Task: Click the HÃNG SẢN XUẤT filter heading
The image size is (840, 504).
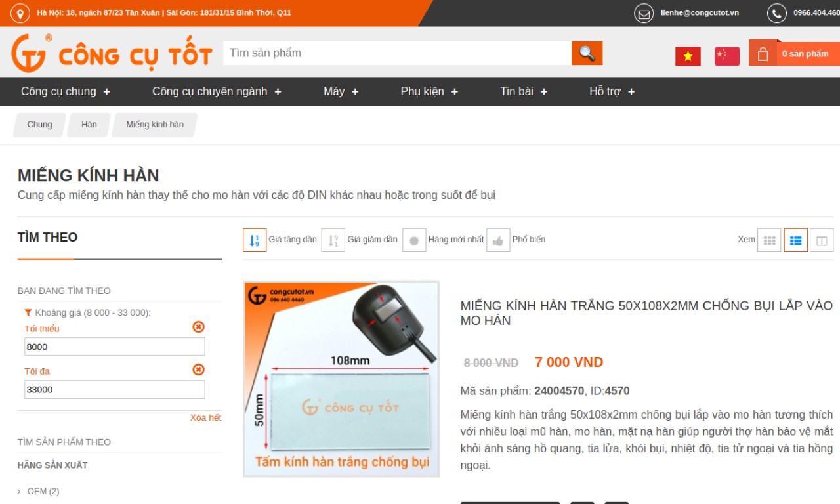Action: click(x=52, y=465)
